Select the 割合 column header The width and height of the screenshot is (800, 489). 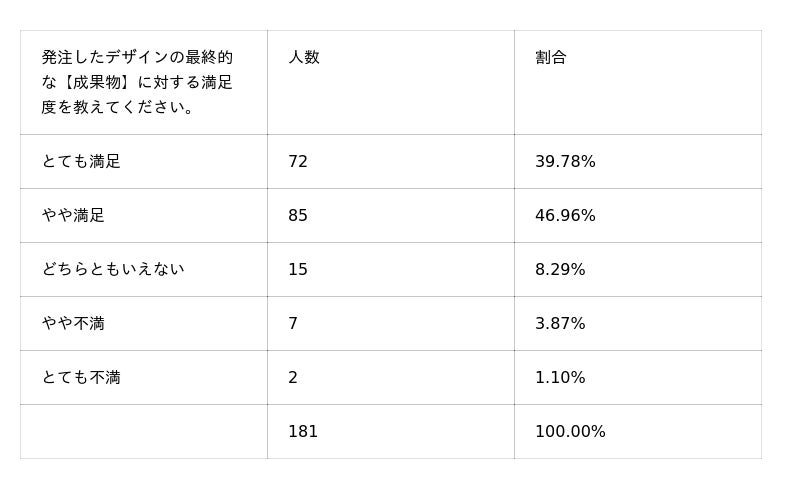(x=551, y=58)
